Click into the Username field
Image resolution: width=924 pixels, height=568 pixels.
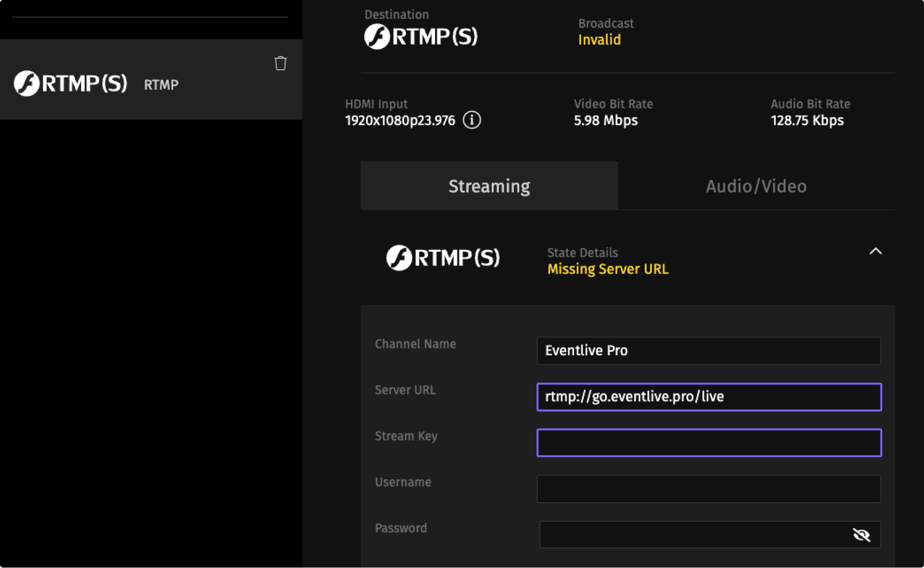708,489
